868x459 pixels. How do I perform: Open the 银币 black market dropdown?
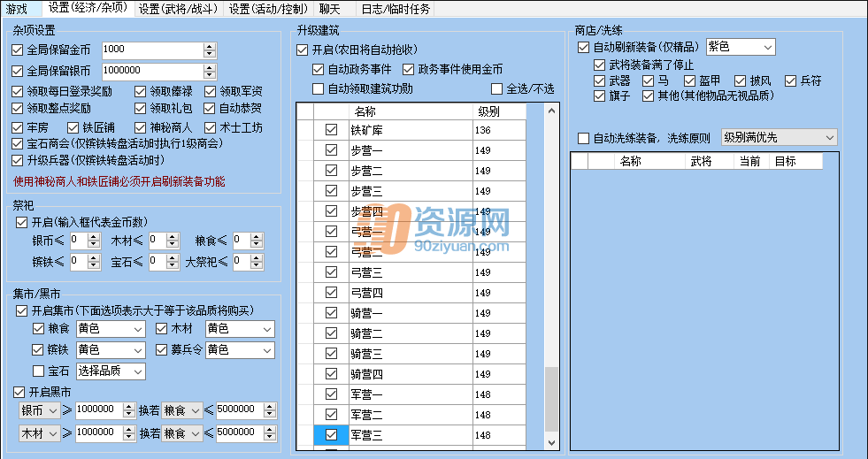39,410
